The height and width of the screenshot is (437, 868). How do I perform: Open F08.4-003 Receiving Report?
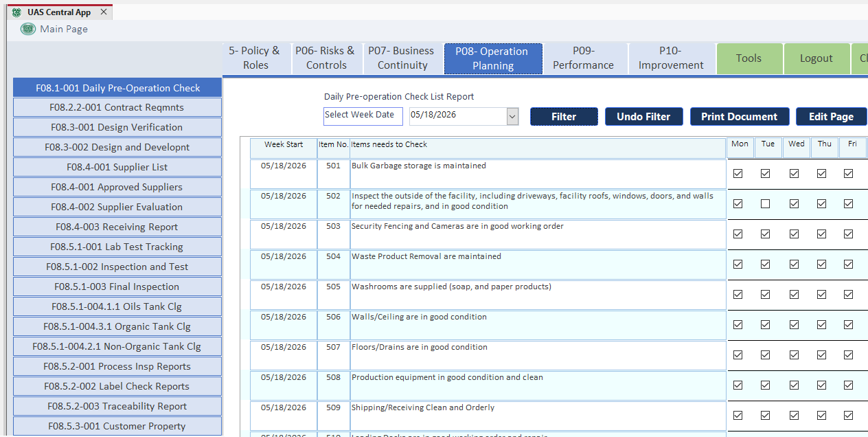click(117, 227)
